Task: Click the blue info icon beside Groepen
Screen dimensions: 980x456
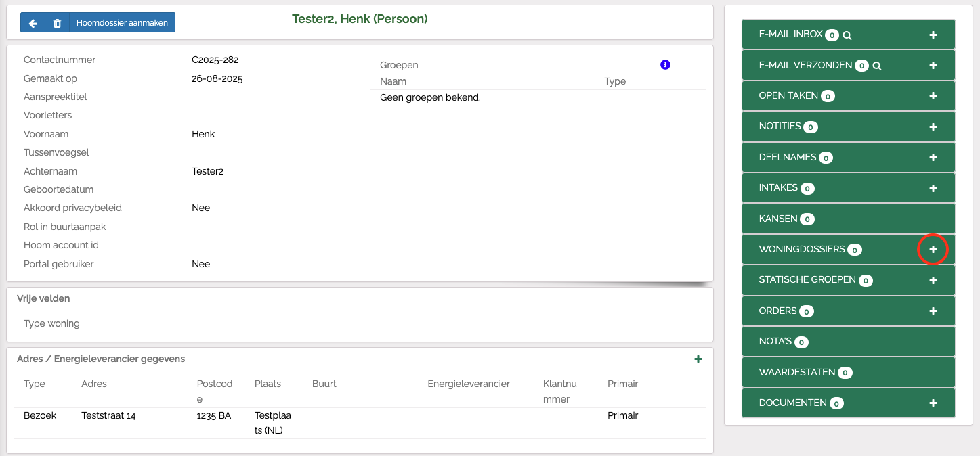Action: [665, 65]
